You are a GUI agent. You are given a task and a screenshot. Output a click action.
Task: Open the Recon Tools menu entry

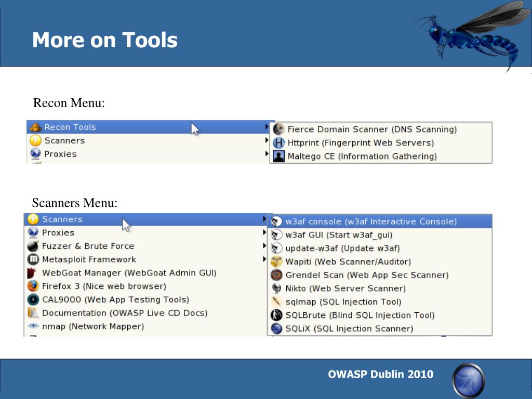pyautogui.click(x=149, y=127)
